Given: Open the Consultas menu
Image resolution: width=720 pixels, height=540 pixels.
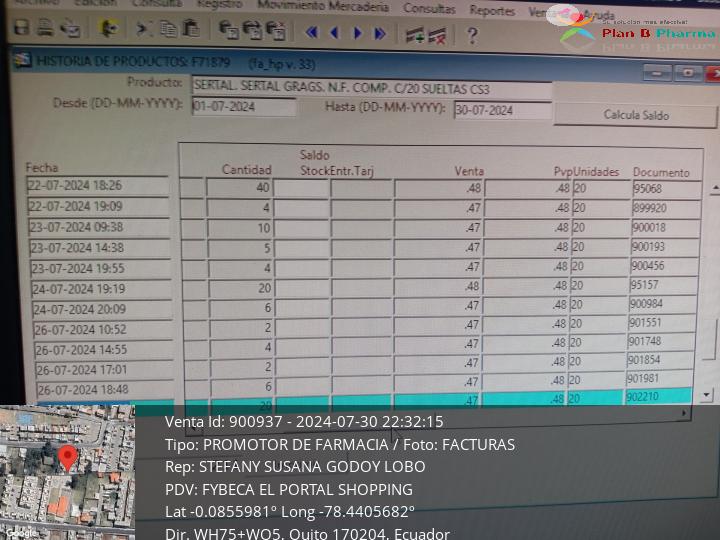Looking at the screenshot, I should point(429,8).
